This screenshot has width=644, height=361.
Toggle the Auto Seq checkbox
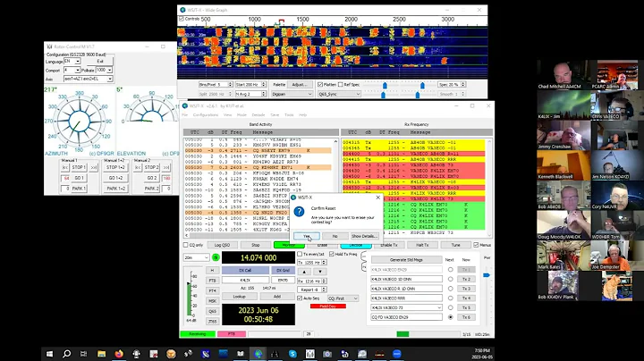click(x=300, y=298)
